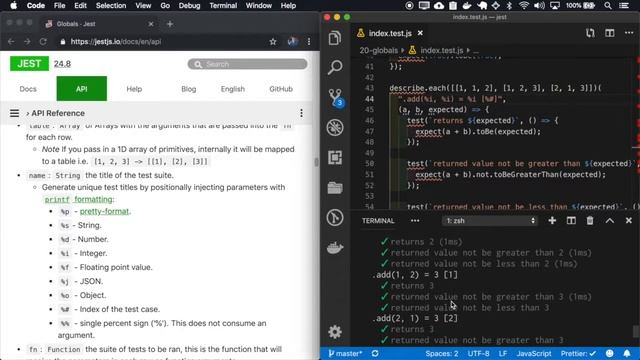640x360 pixels.
Task: Toggle the Jest docs hamburger navigation
Action: 14,113
